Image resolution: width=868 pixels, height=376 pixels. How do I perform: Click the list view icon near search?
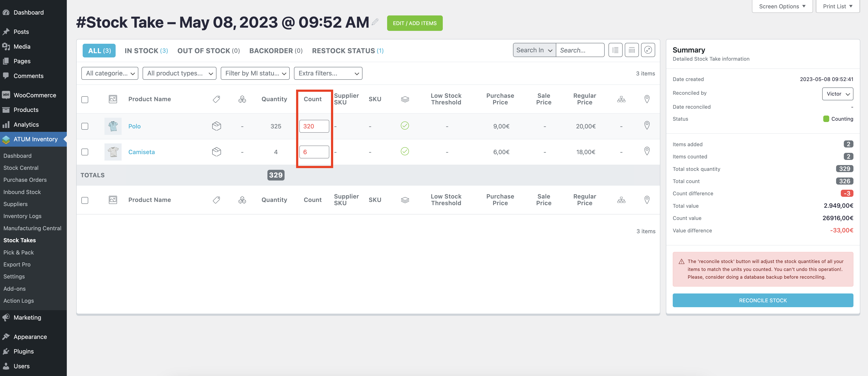click(x=615, y=50)
